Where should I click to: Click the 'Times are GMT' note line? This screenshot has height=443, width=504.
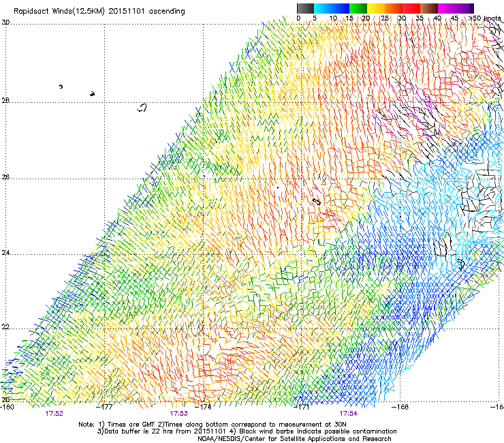click(212, 425)
